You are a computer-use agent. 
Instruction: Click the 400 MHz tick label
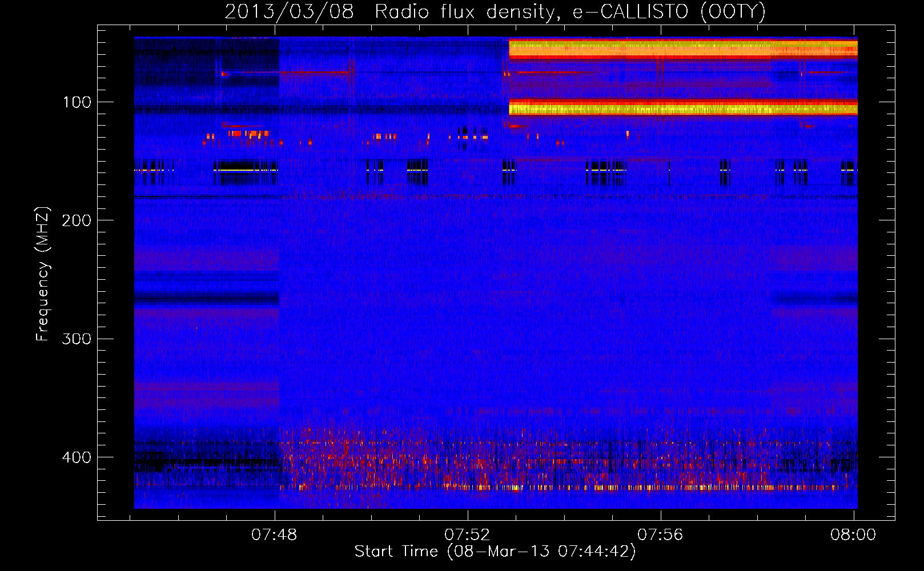coord(77,457)
